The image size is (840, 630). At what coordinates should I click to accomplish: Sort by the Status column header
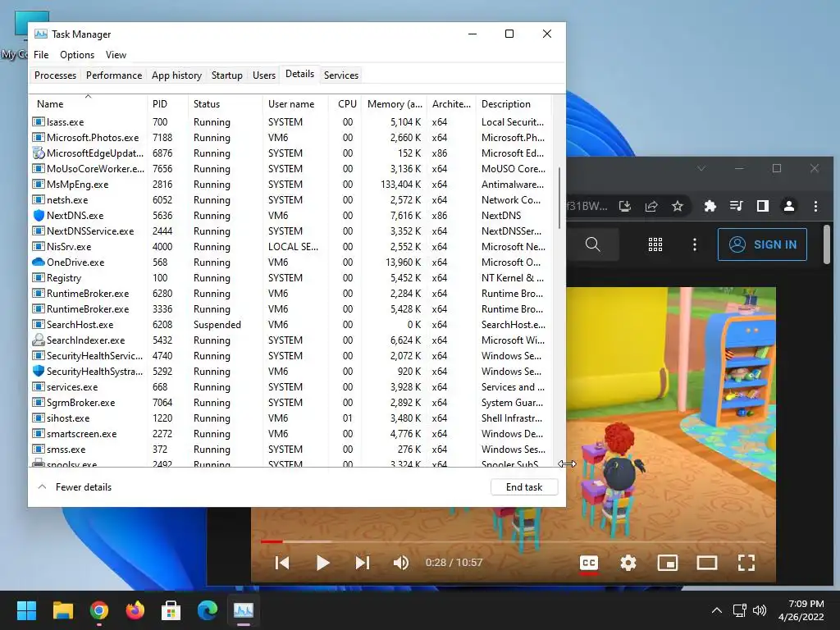[x=225, y=104]
